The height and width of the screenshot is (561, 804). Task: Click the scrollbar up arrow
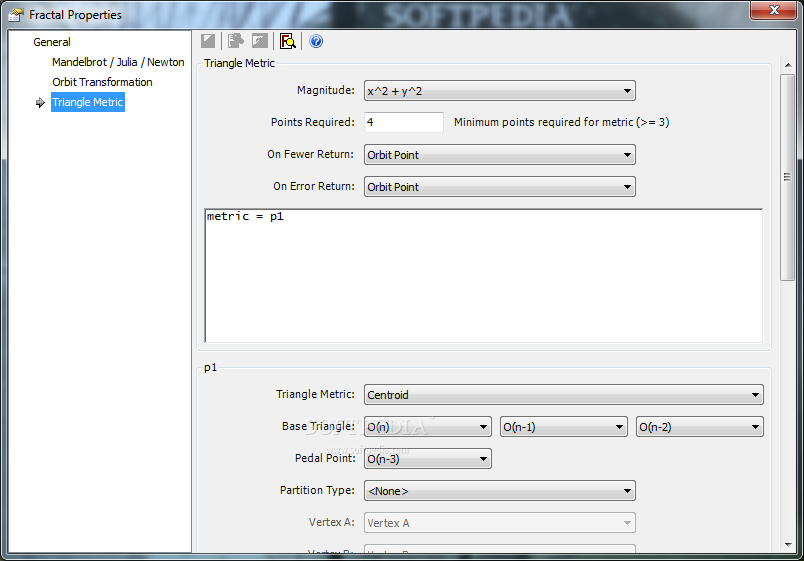[788, 65]
